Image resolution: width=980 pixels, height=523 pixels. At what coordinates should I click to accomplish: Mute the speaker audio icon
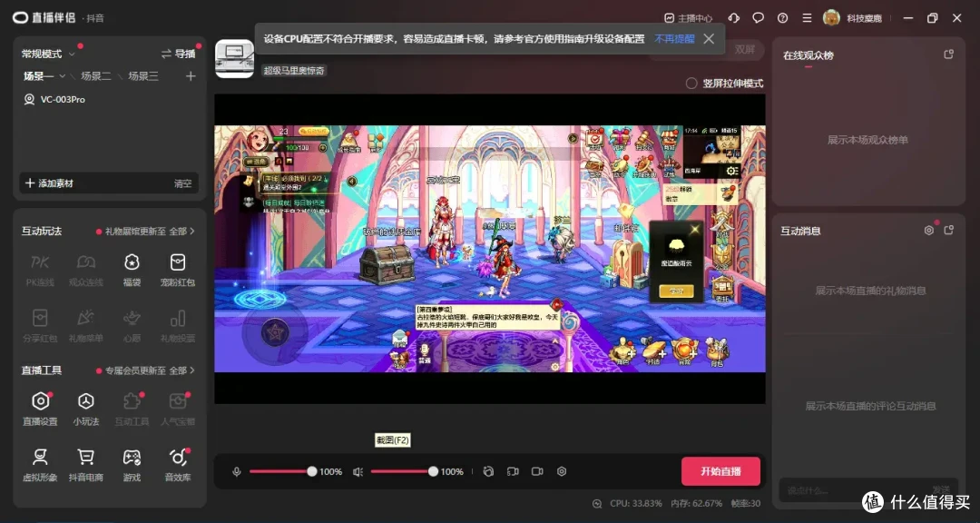point(358,472)
